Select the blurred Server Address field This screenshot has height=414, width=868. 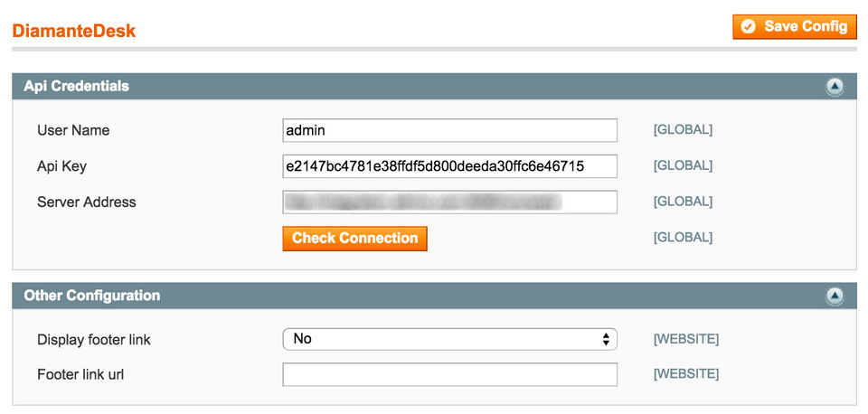coord(449,202)
